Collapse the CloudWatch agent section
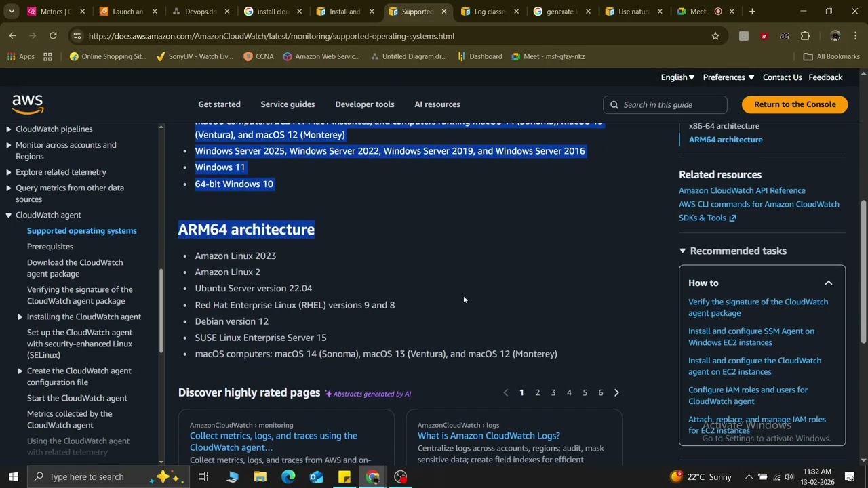The width and height of the screenshot is (868, 488). 8,215
